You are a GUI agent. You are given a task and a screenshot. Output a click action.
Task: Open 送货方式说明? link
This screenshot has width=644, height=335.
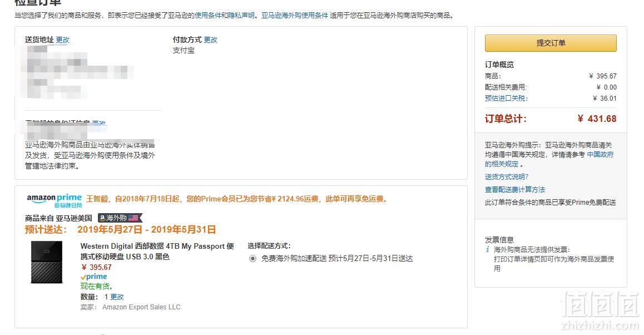(507, 177)
